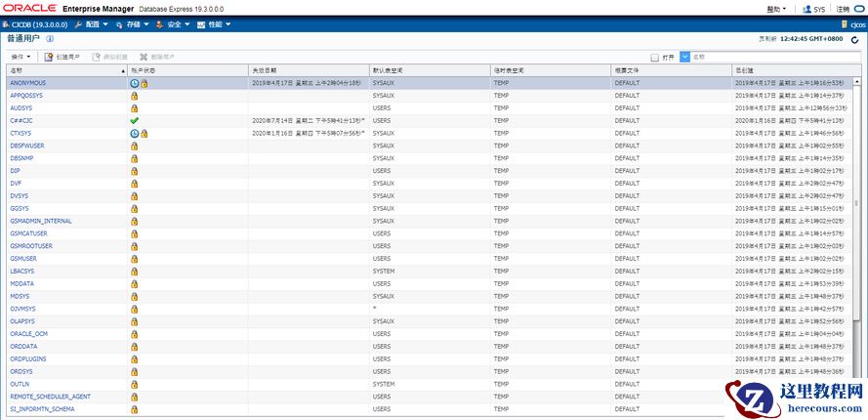868x420 pixels.
Task: Click the created date for GSMROOTUSER
Action: pyautogui.click(x=789, y=246)
